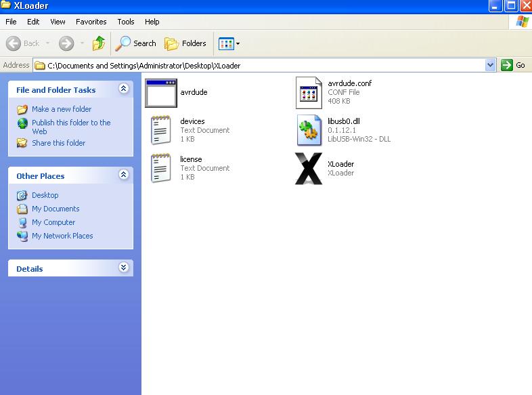Open the Tools menu
532x395 pixels.
[126, 22]
